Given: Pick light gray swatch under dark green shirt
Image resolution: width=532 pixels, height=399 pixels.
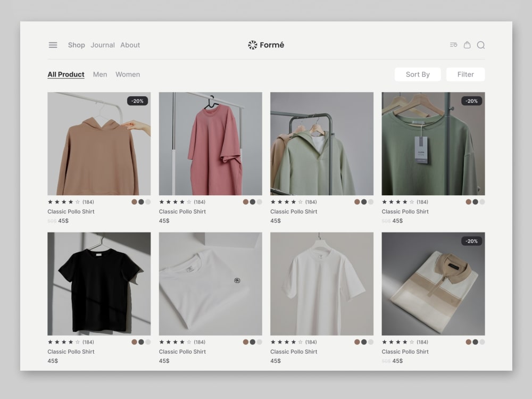Looking at the screenshot, I should (x=482, y=202).
